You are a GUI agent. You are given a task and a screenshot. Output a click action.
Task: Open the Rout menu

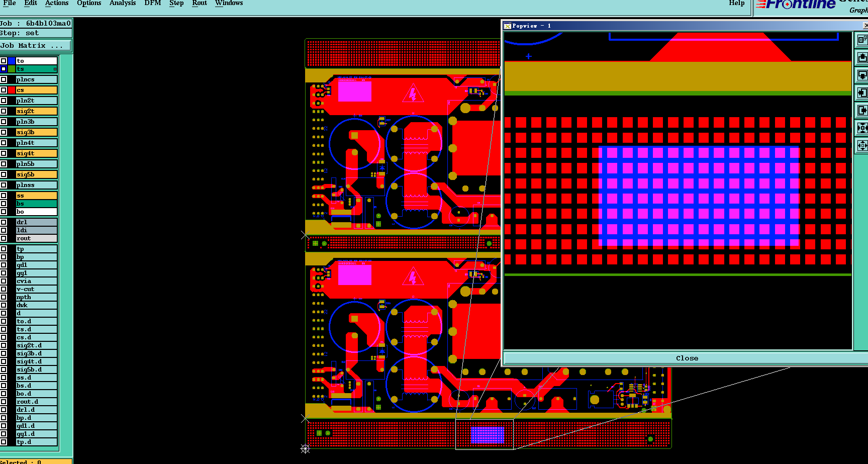point(200,3)
